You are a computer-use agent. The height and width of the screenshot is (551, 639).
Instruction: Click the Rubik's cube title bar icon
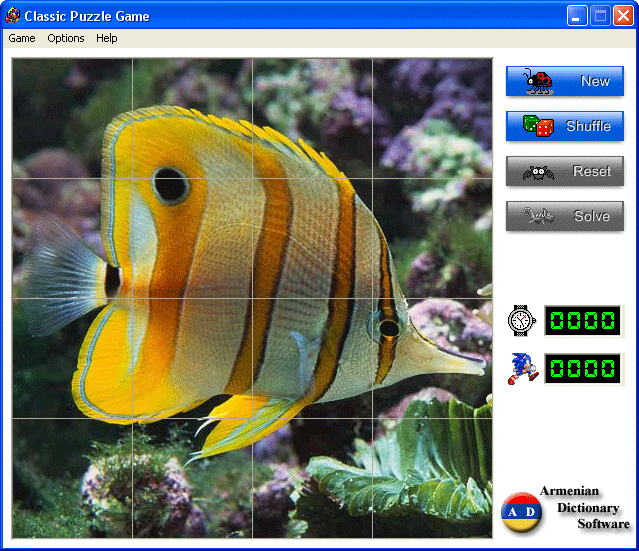click(12, 15)
